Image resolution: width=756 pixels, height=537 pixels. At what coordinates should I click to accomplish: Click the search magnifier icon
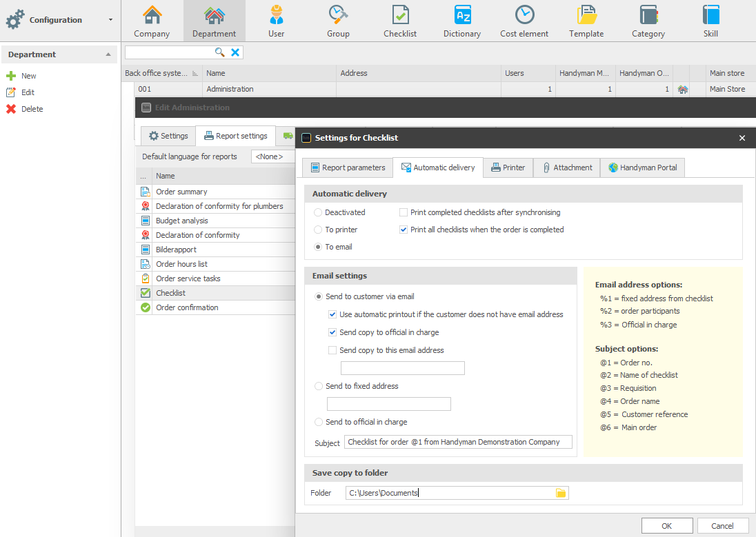219,52
